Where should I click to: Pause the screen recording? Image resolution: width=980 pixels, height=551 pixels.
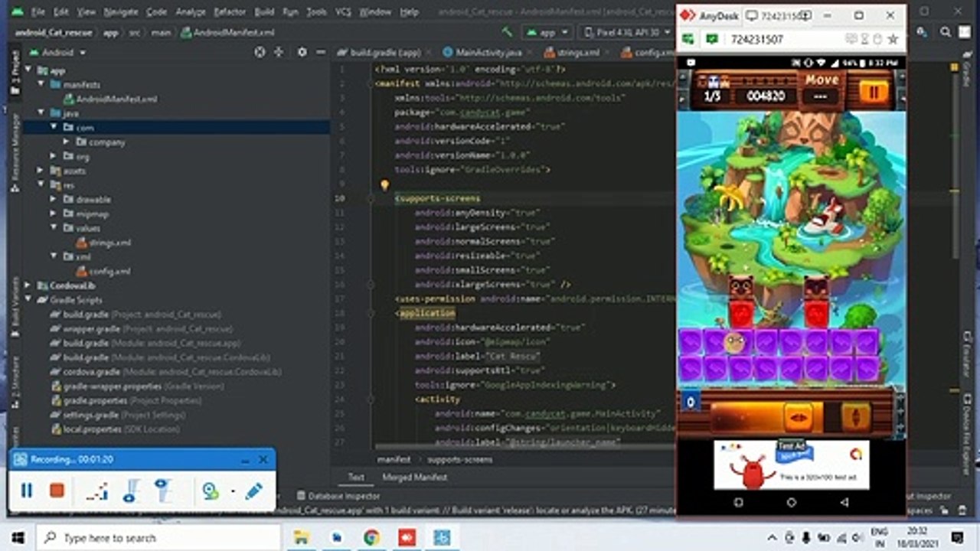(27, 491)
